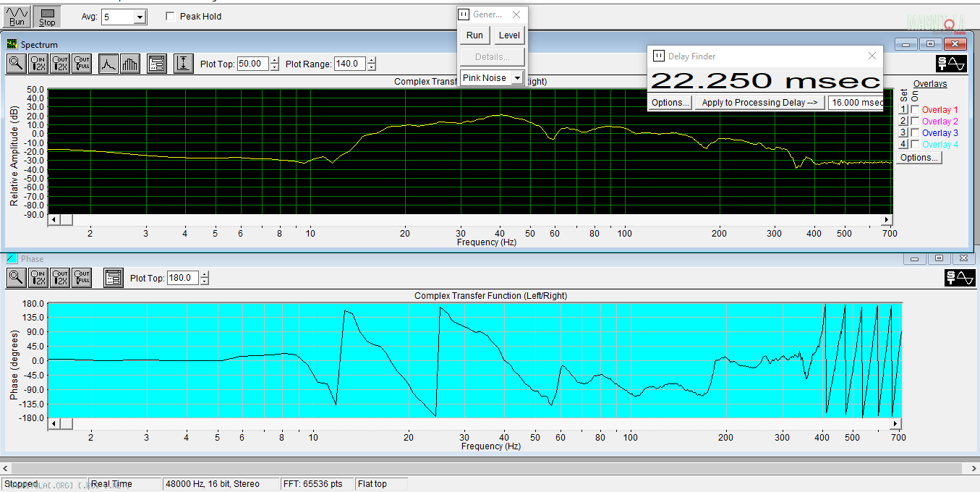Click the 'FFT: 65536 pts' status entry
The width and height of the screenshot is (980, 492).
(x=318, y=484)
